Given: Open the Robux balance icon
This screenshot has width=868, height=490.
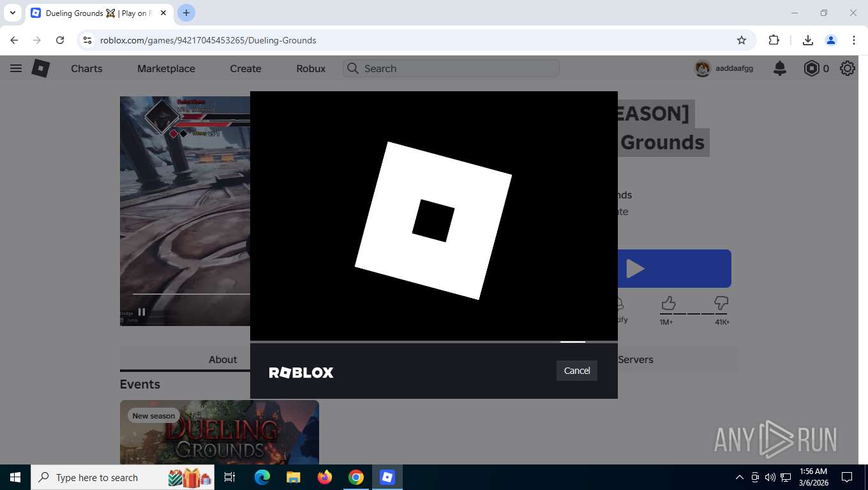Looking at the screenshot, I should pos(811,68).
